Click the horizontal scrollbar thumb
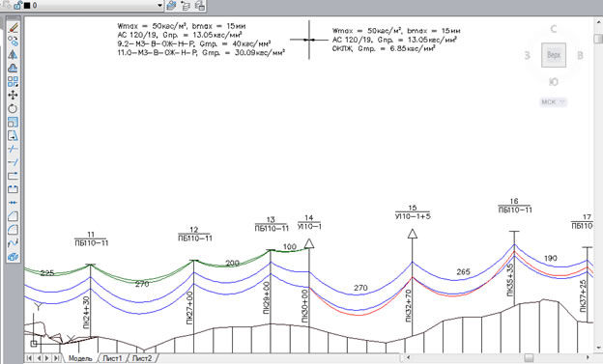 [x=530, y=358]
